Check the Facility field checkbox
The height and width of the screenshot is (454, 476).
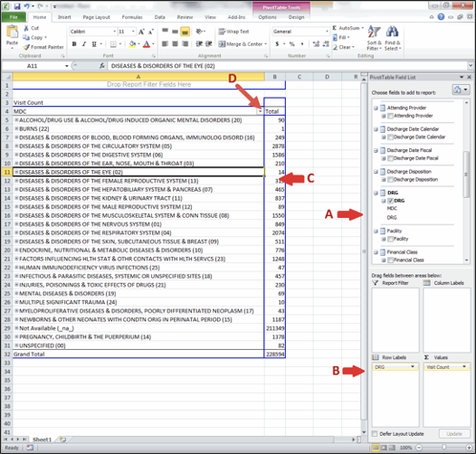pyautogui.click(x=391, y=239)
